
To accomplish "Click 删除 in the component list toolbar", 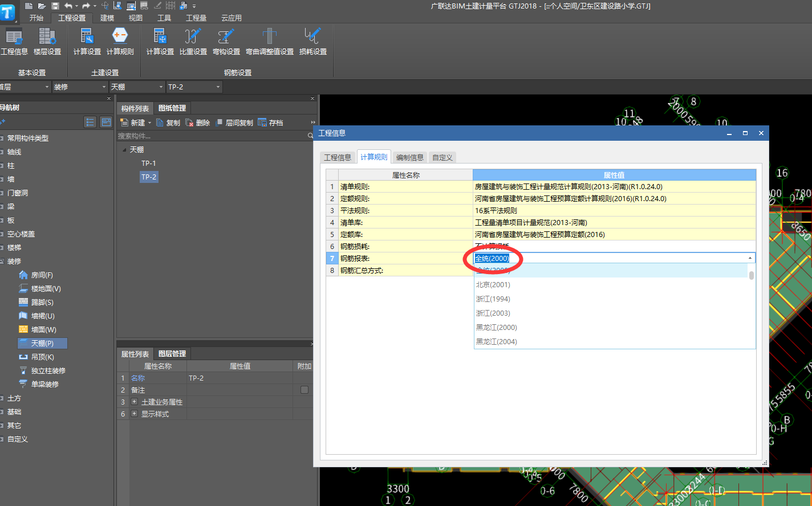I will pyautogui.click(x=198, y=123).
